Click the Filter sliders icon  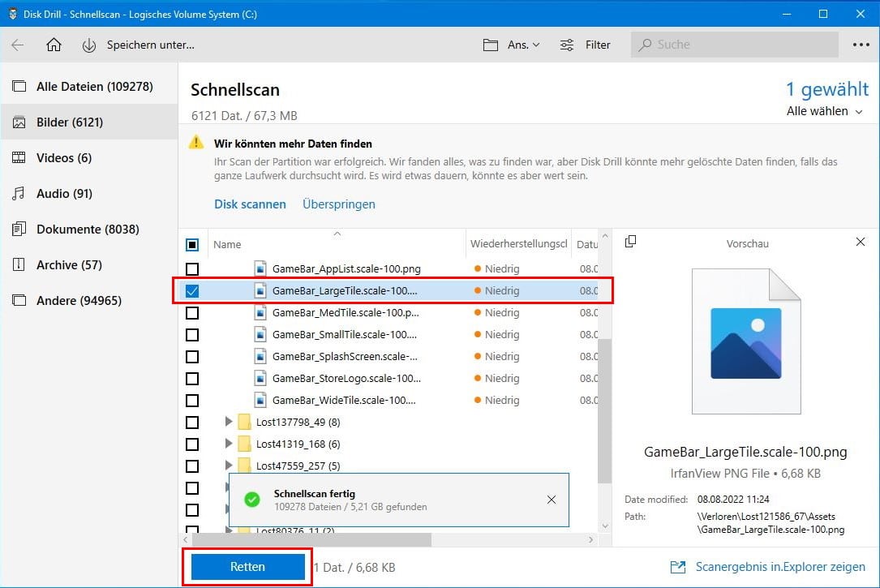pos(567,45)
